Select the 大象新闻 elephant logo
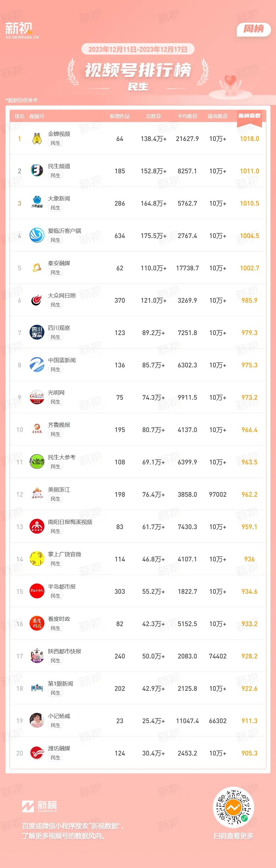 point(37,203)
